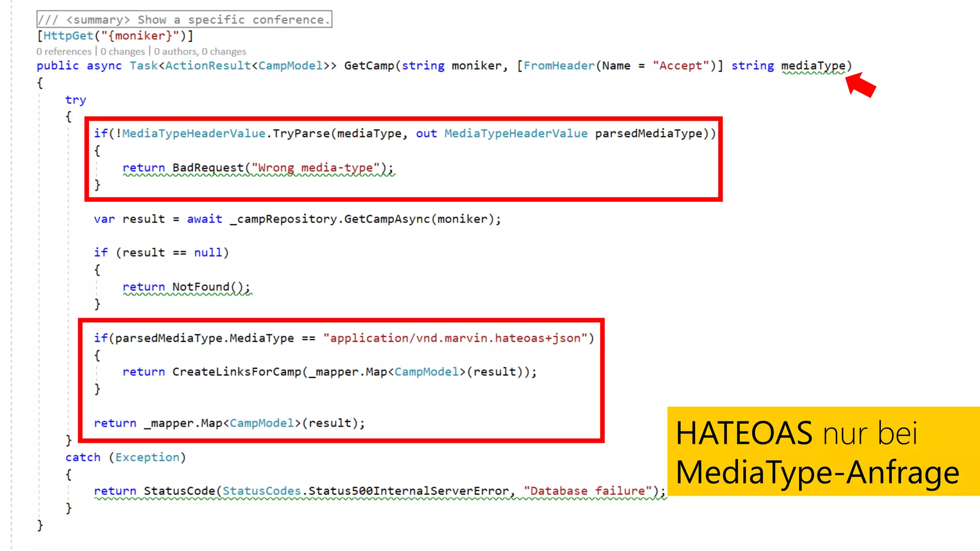Click parsedMediaType out variable declaration

(648, 133)
